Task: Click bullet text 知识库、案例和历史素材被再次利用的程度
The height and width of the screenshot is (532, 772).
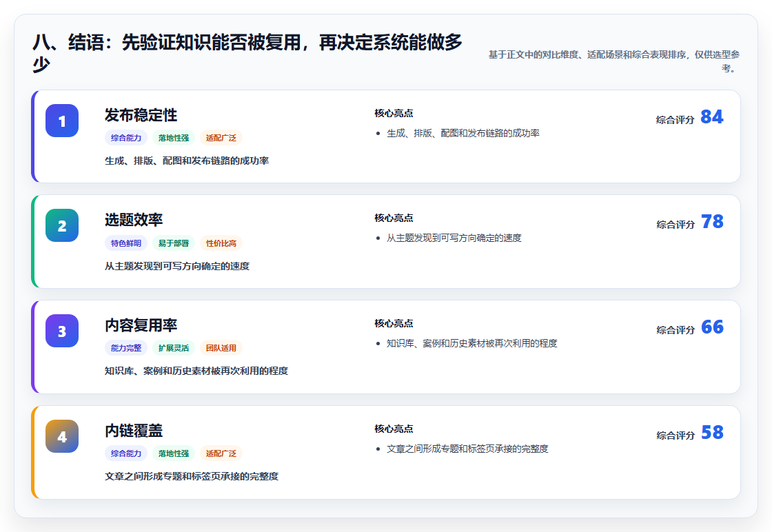Action: pos(471,343)
